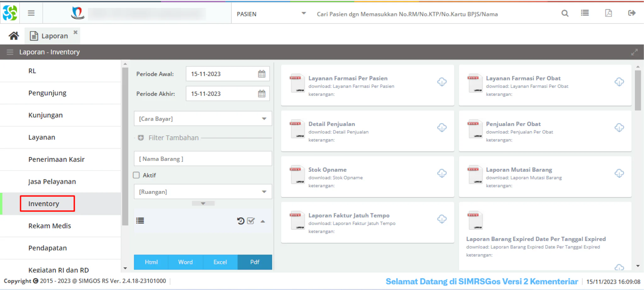Screen dimensions: 644x290
Task: Select Word output format
Action: 186,262
